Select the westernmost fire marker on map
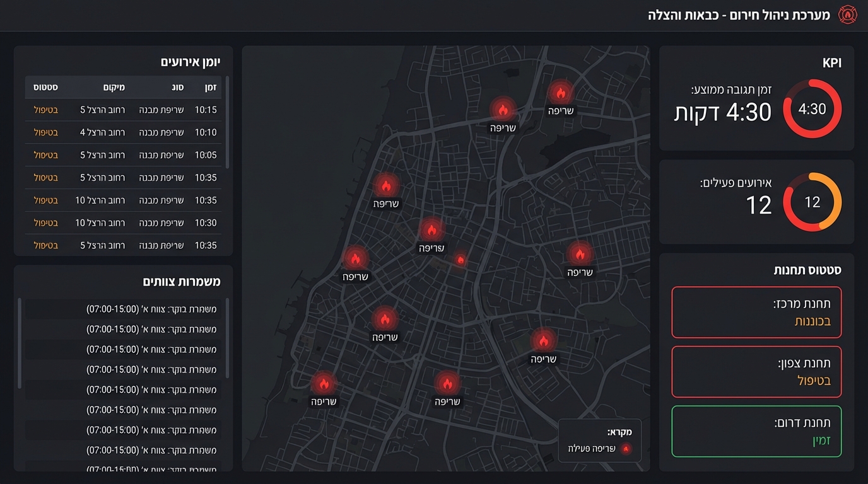Image resolution: width=868 pixels, height=484 pixels. point(324,383)
